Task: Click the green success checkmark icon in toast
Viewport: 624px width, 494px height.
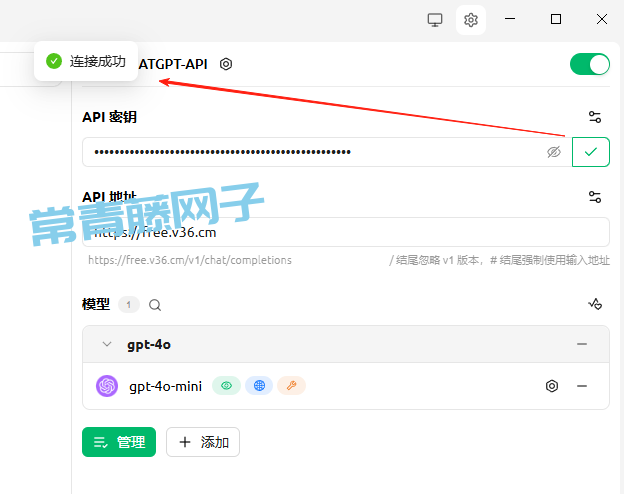Action: click(54, 61)
